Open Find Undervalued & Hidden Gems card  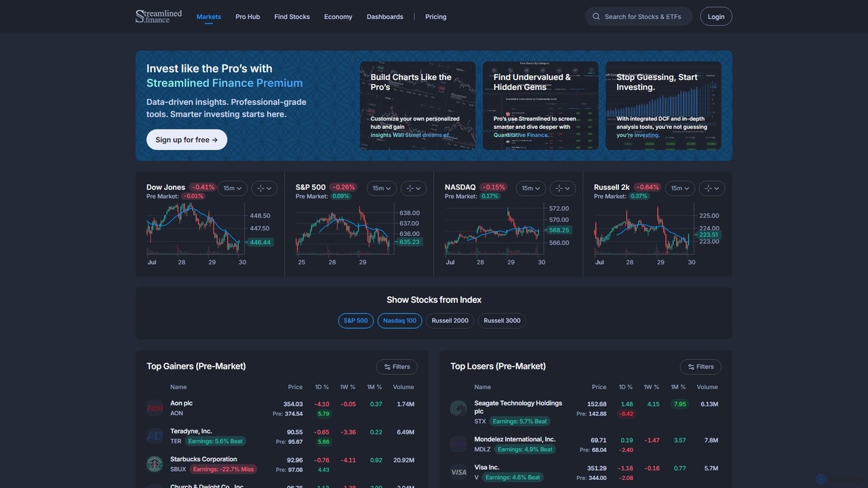[x=540, y=106]
